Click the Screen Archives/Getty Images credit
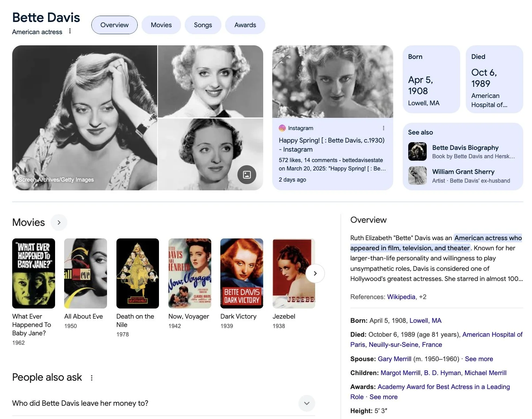This screenshot has height=419, width=532. (x=56, y=180)
